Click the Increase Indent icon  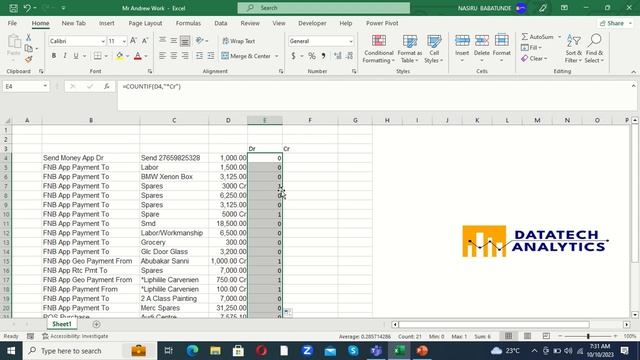(211, 56)
